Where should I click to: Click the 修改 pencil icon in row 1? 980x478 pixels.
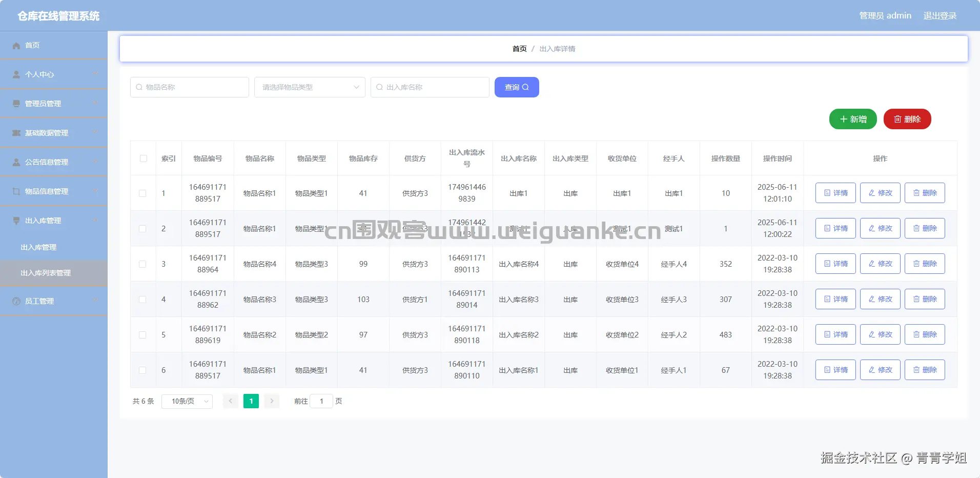[x=872, y=193]
